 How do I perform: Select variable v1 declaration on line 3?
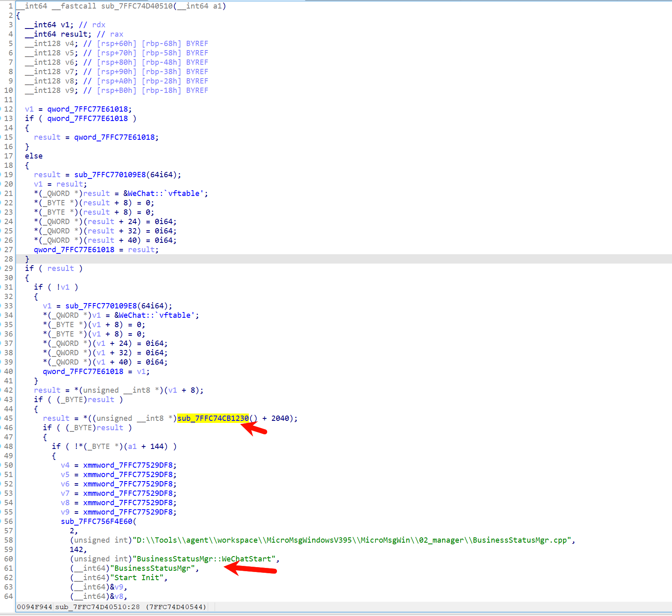click(x=65, y=25)
